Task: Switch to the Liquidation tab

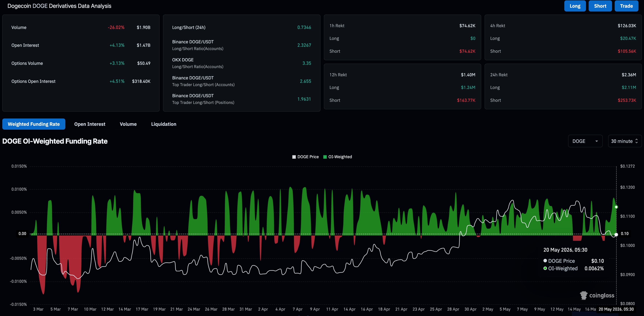Action: (164, 124)
